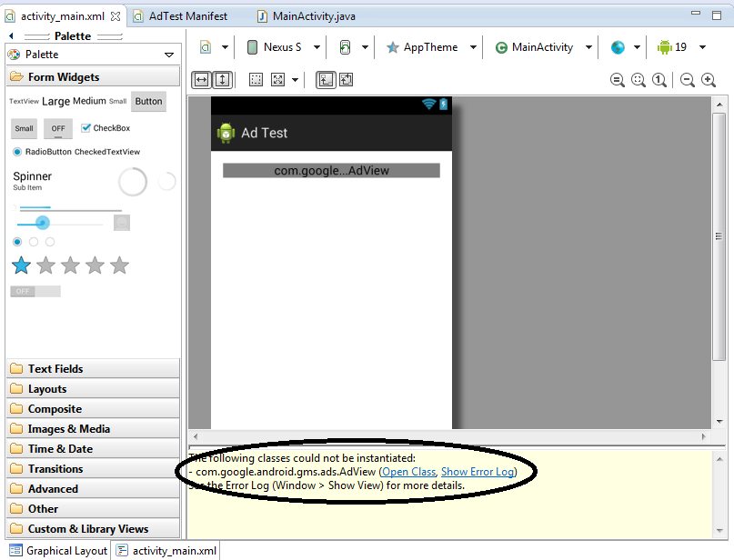Select the com.google...AdView element on canvas
This screenshot has height=560, width=734.
[x=331, y=171]
